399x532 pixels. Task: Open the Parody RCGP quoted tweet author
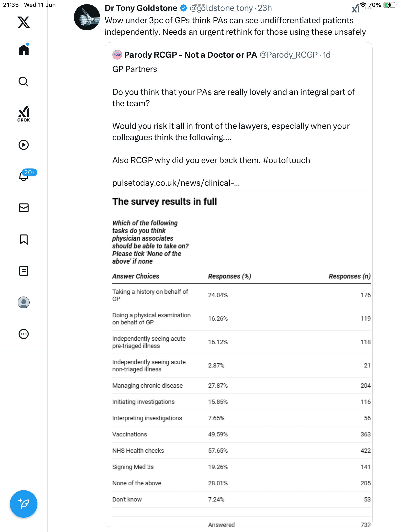(x=190, y=55)
